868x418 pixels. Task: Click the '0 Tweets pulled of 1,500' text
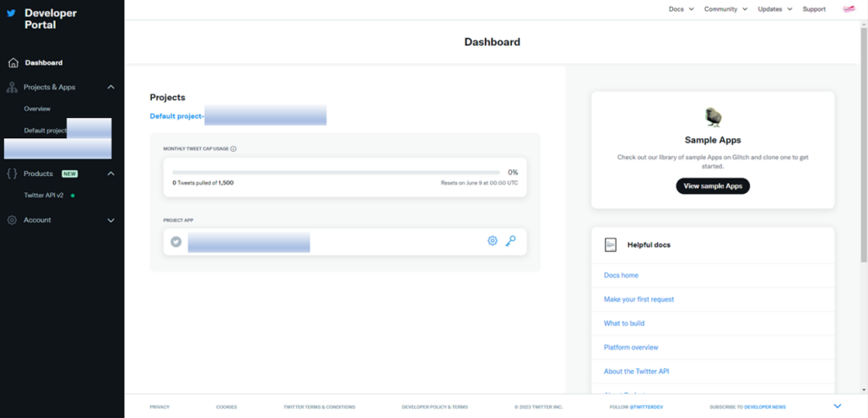point(202,183)
